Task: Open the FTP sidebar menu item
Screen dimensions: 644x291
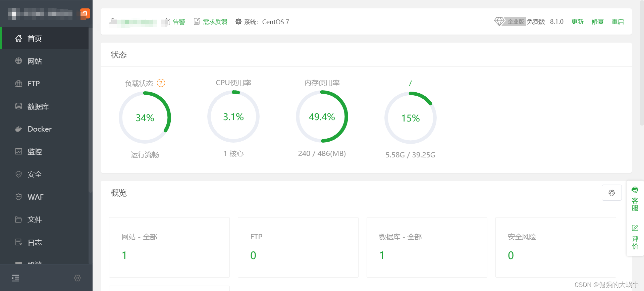Action: coord(44,84)
